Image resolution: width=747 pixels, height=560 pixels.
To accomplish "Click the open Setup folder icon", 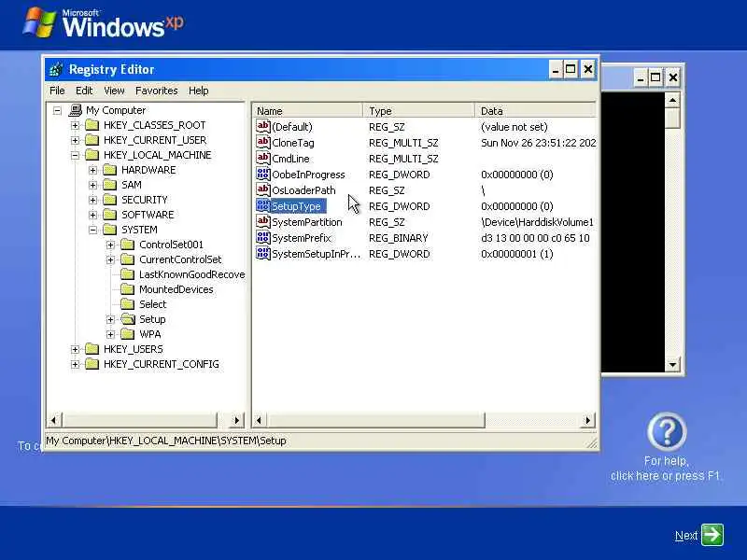I will pyautogui.click(x=128, y=319).
